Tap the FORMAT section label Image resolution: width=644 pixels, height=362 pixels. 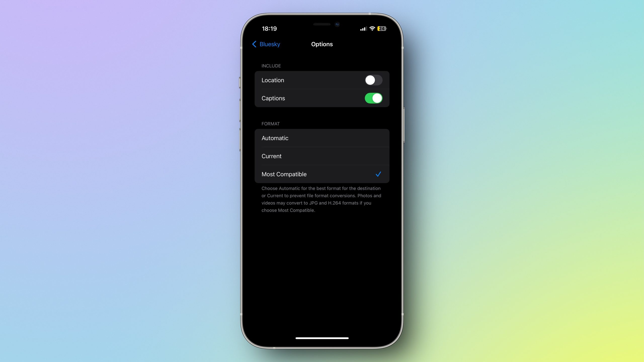(270, 123)
